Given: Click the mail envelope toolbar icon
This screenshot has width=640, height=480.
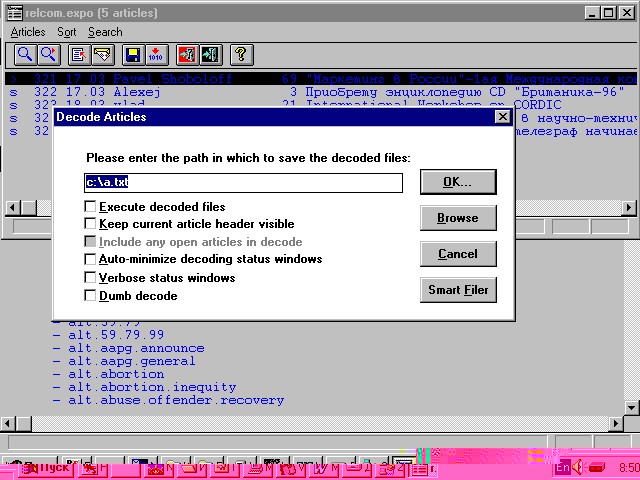Looking at the screenshot, I should (103, 55).
